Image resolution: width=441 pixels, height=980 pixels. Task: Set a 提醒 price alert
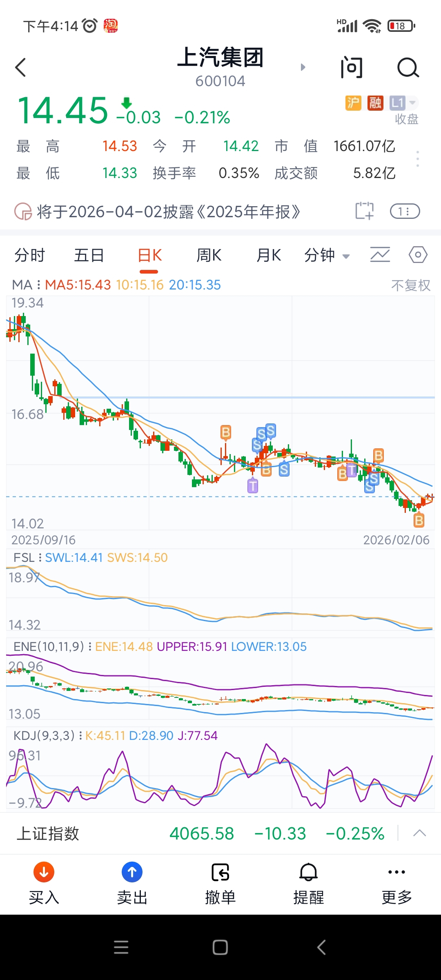click(309, 883)
